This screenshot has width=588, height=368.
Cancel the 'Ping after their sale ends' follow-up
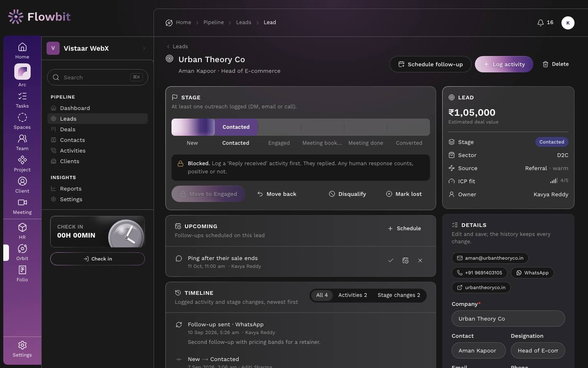(x=420, y=260)
